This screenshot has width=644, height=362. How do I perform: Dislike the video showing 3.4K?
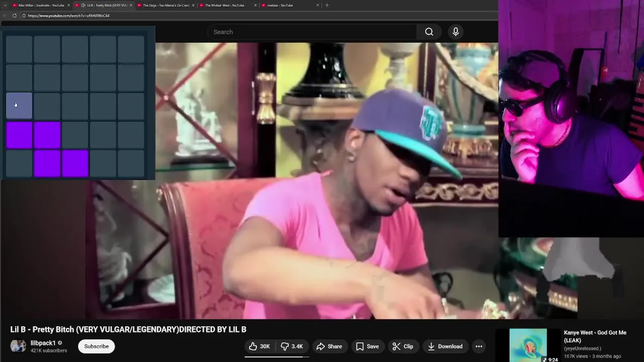[x=292, y=346]
